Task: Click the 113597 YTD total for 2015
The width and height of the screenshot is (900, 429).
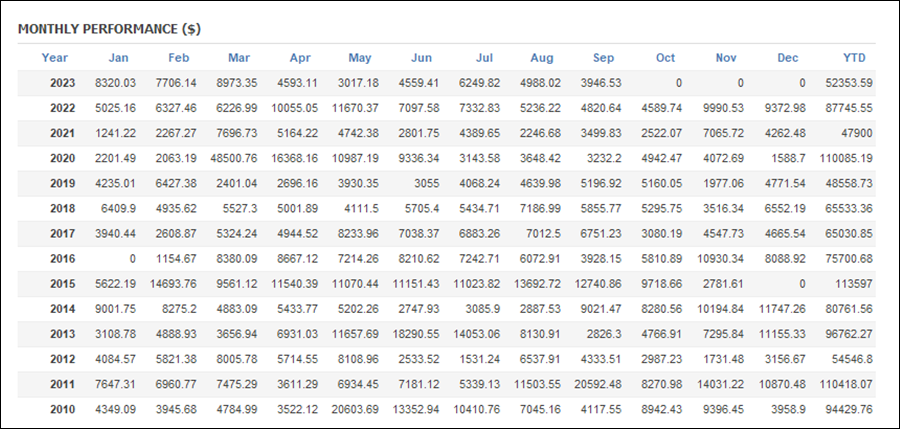Action: click(855, 284)
